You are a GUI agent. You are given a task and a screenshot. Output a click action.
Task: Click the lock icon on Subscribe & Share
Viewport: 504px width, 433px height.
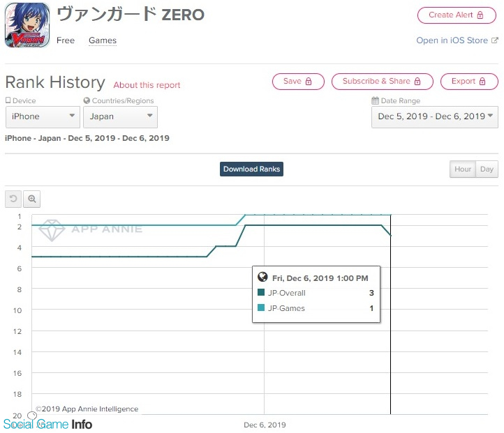coord(417,82)
